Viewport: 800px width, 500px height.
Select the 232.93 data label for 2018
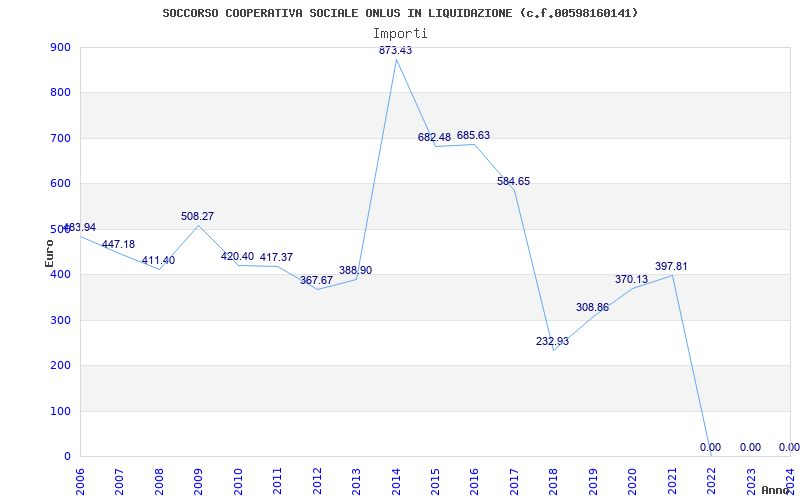point(553,341)
